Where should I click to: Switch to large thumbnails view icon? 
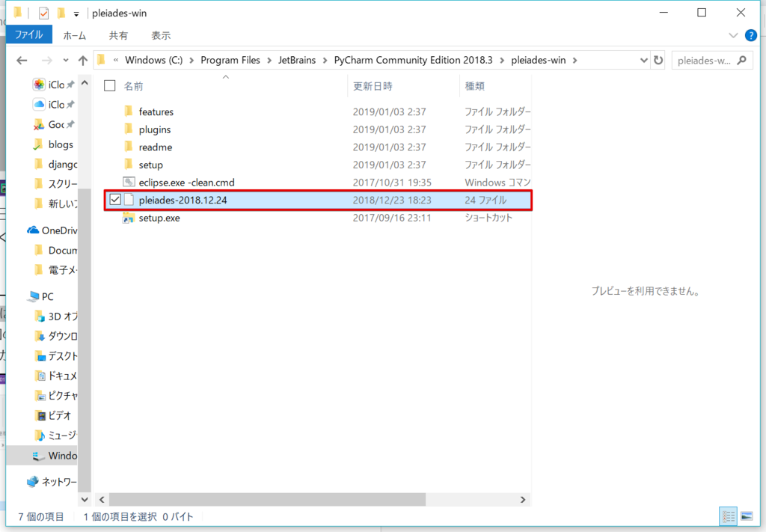pos(747,516)
